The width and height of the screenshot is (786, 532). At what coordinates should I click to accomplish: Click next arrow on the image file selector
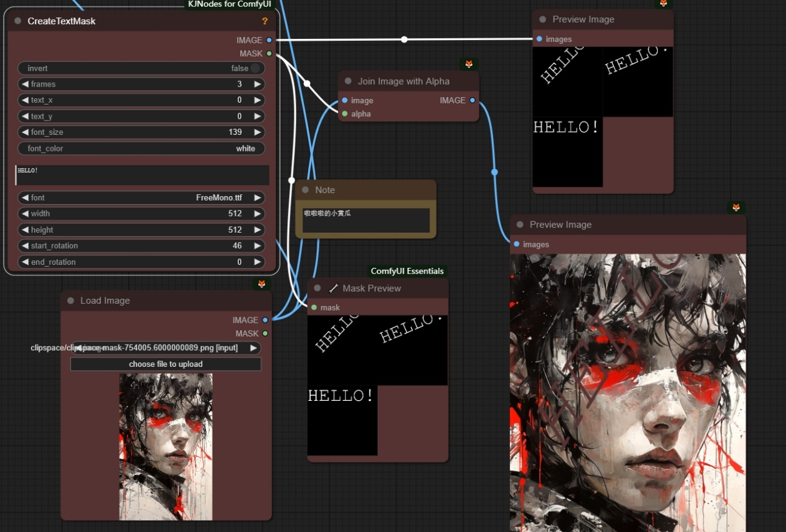click(253, 348)
